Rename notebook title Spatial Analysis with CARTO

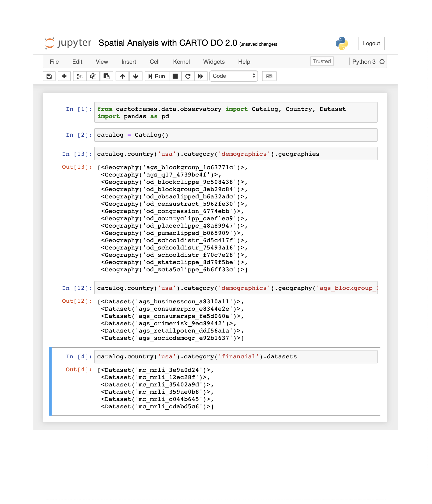point(168,43)
